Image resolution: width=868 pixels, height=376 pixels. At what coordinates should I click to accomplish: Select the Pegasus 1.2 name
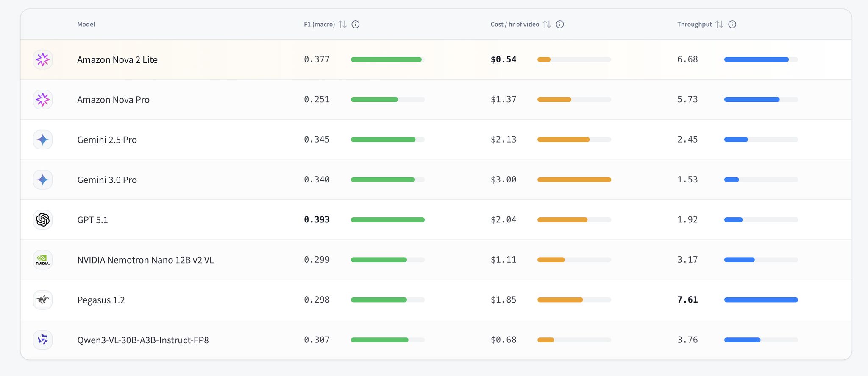101,300
